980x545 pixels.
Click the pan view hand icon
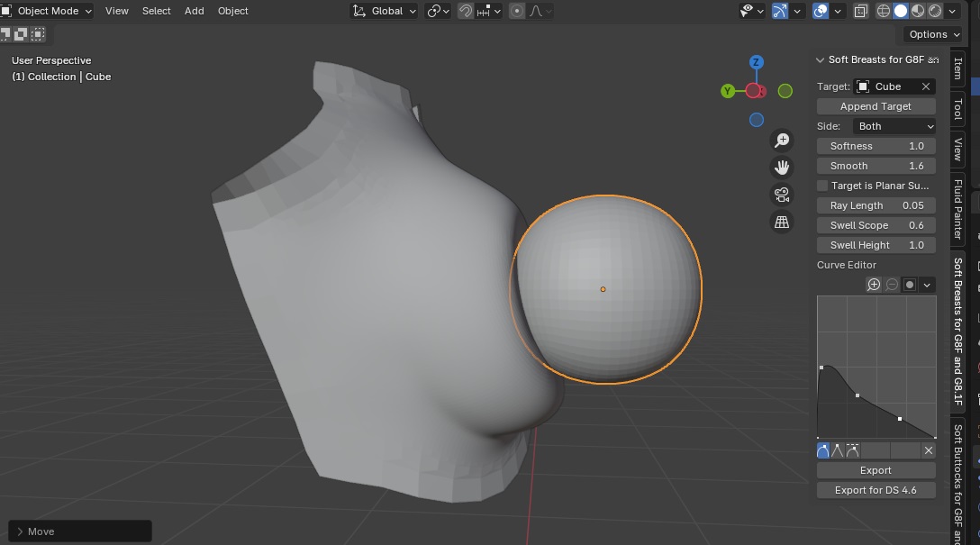(782, 168)
